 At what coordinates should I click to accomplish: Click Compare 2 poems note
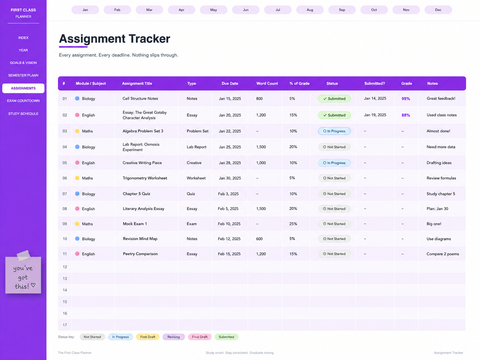(x=443, y=254)
